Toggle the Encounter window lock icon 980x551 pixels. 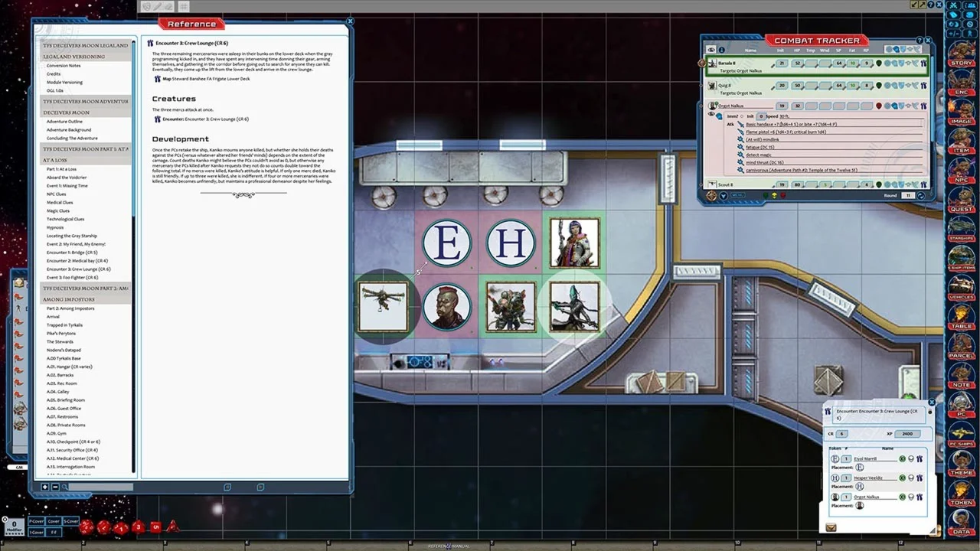point(930,412)
